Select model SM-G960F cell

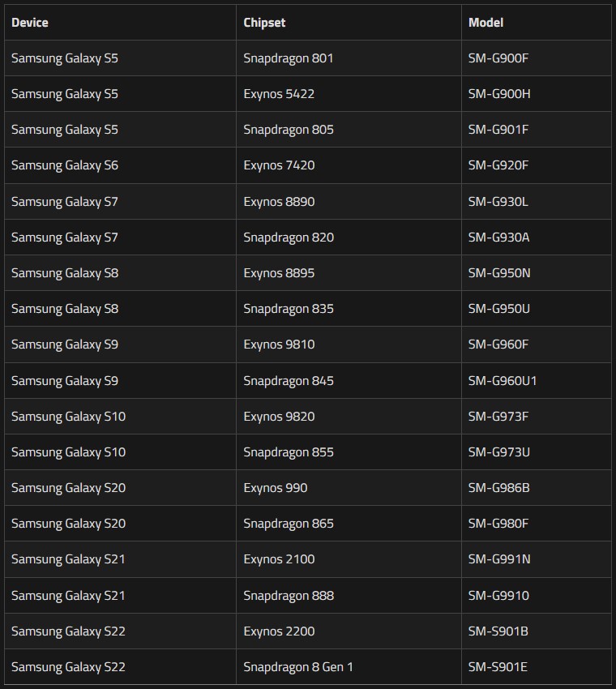point(498,344)
